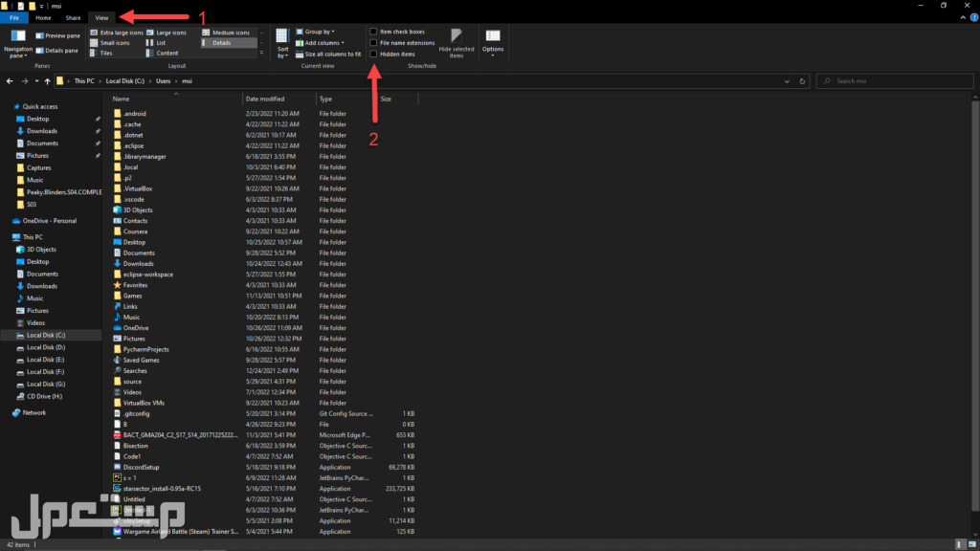Refresh the current folder

point(802,81)
